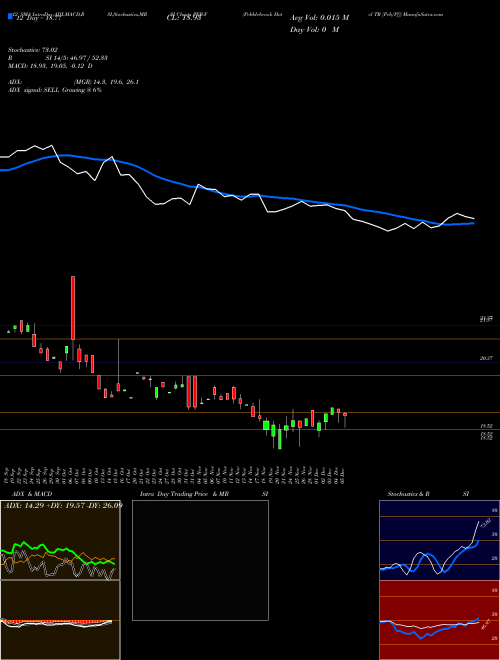Screen dimensions: 500x660
Task: Click the last red candlestick on the chart
Action: coord(345,415)
